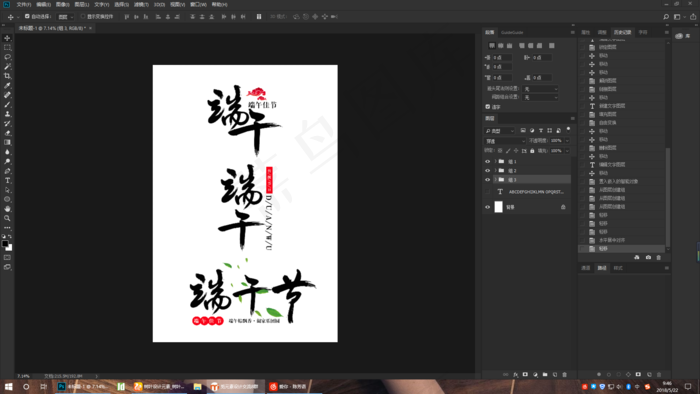Open the 滤镜(T) menu
700x394 pixels.
(141, 4)
